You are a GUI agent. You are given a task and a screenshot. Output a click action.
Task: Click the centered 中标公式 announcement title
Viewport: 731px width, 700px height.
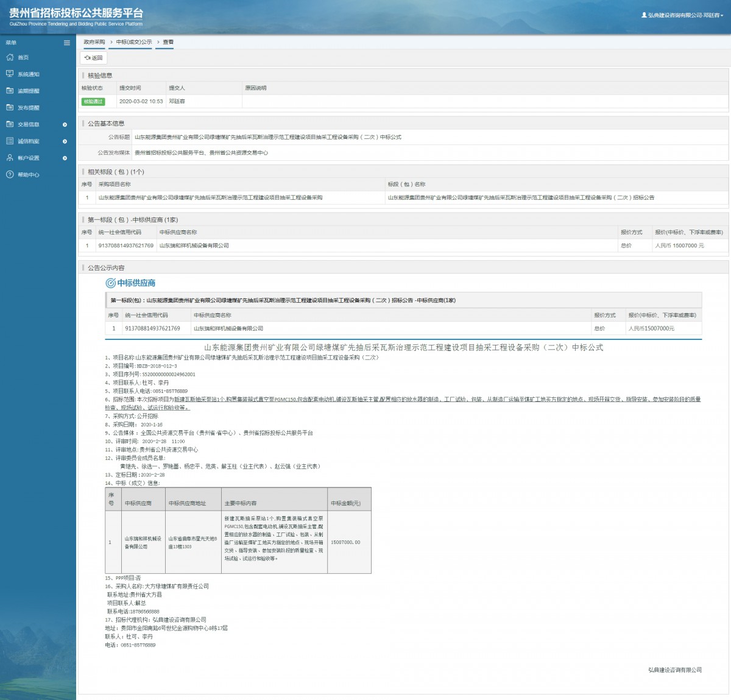pos(403,347)
